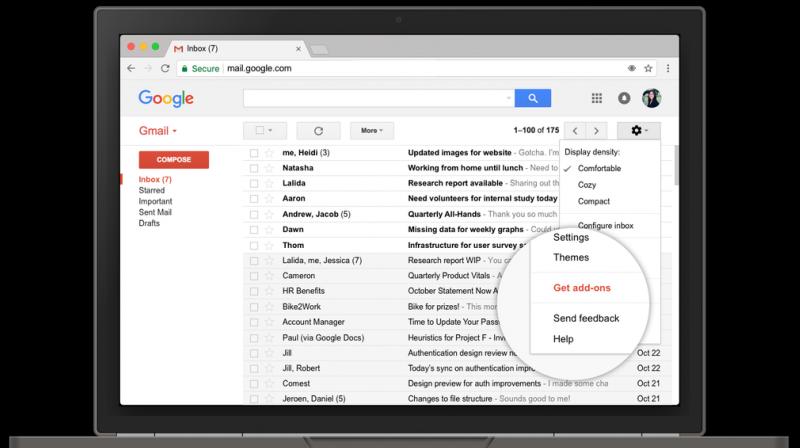This screenshot has height=448, width=800.
Task: Open the Chrome three-dot menu
Action: point(668,68)
